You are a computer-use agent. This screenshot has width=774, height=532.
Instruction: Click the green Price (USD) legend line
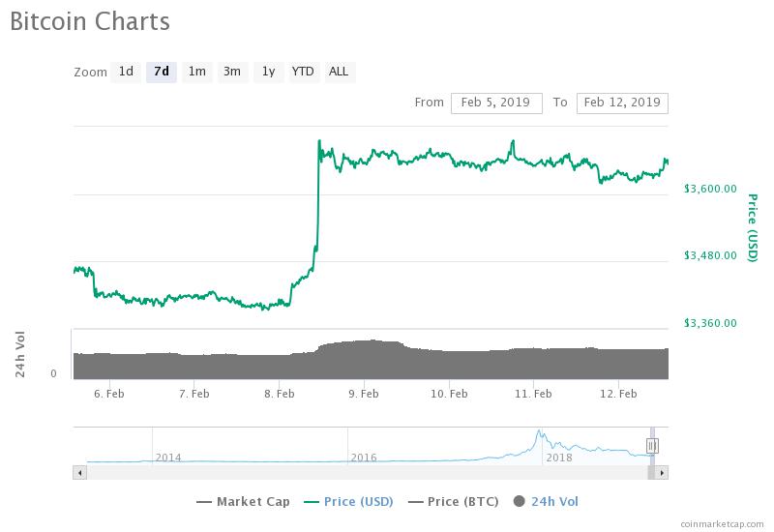pyautogui.click(x=311, y=502)
